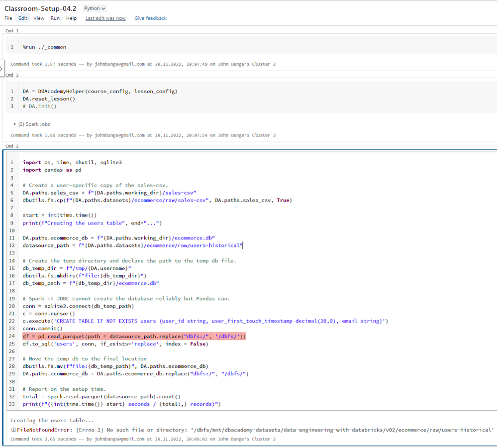Expand the (2) Spark Jobs section

32,124
